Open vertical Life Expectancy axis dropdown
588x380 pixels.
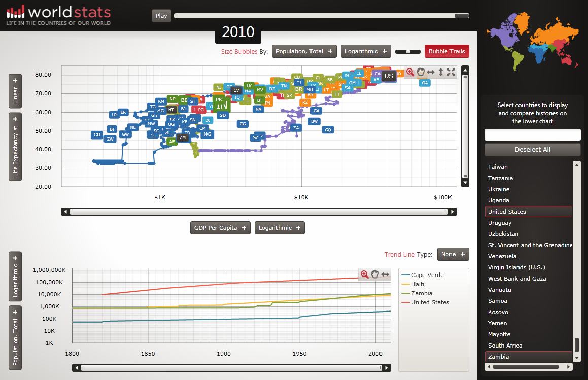coord(15,147)
